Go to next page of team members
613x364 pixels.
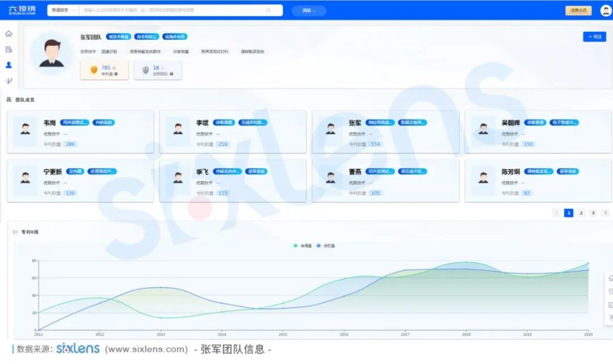(605, 213)
